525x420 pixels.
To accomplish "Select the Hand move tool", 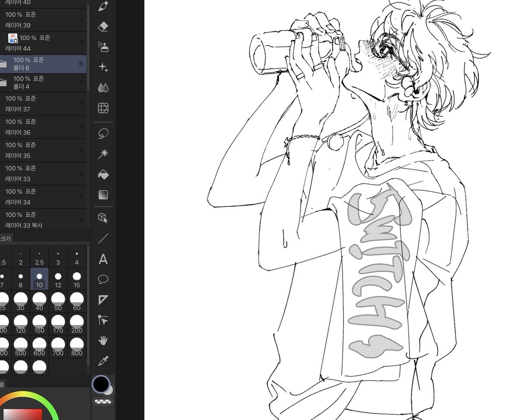I will coord(103,340).
